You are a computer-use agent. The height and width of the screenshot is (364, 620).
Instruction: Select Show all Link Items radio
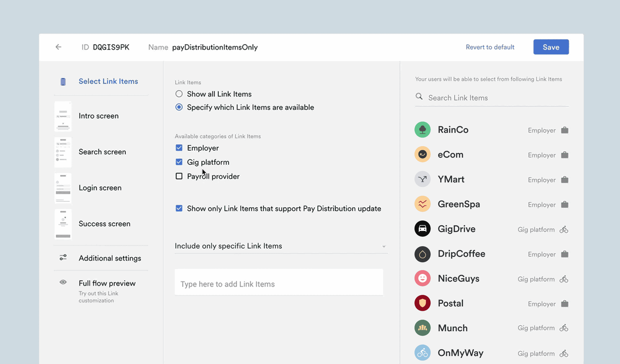(x=179, y=94)
